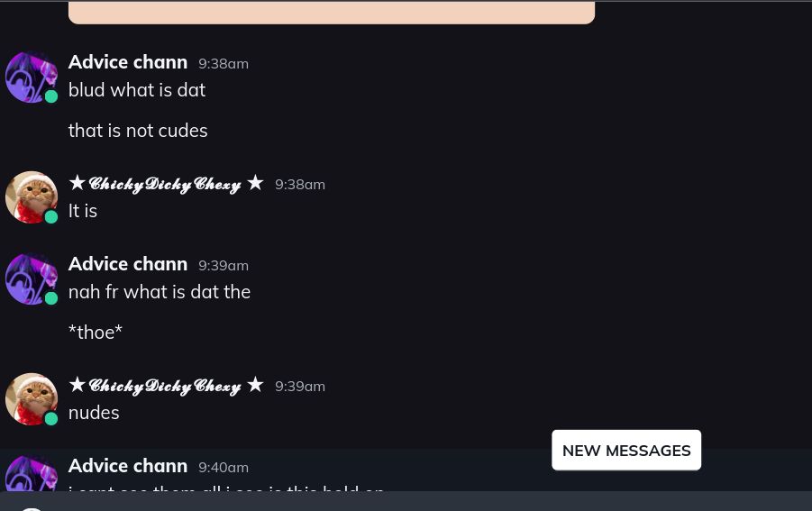Click Advice chann avatar beside "blud what is dat"
The height and width of the screenshot is (511, 812).
(x=31, y=78)
